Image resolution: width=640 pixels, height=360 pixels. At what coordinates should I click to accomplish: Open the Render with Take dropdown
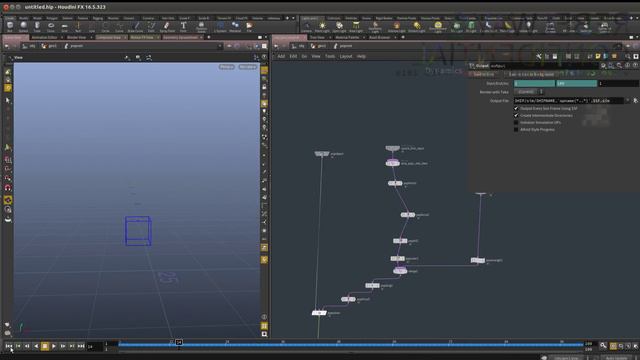528,92
